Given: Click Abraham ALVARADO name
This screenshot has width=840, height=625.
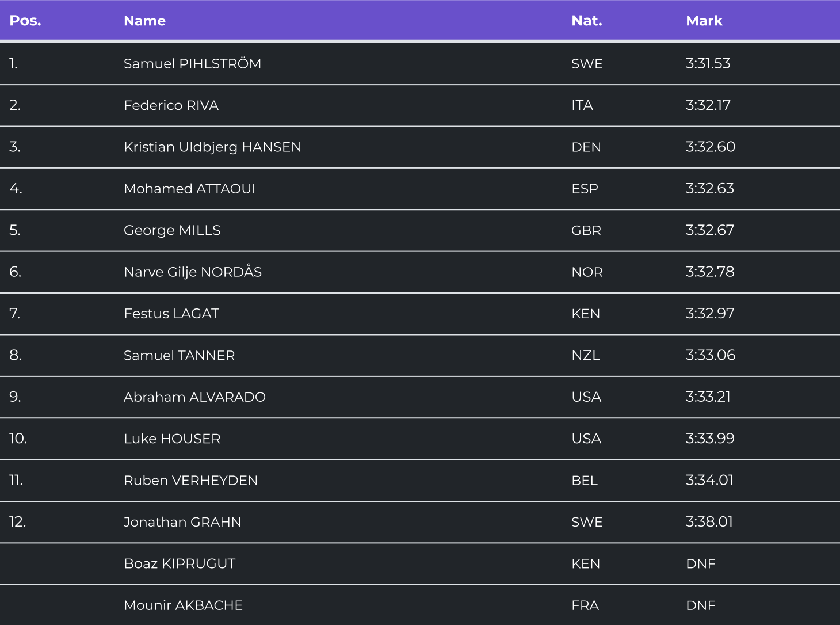Looking at the screenshot, I should point(194,397).
